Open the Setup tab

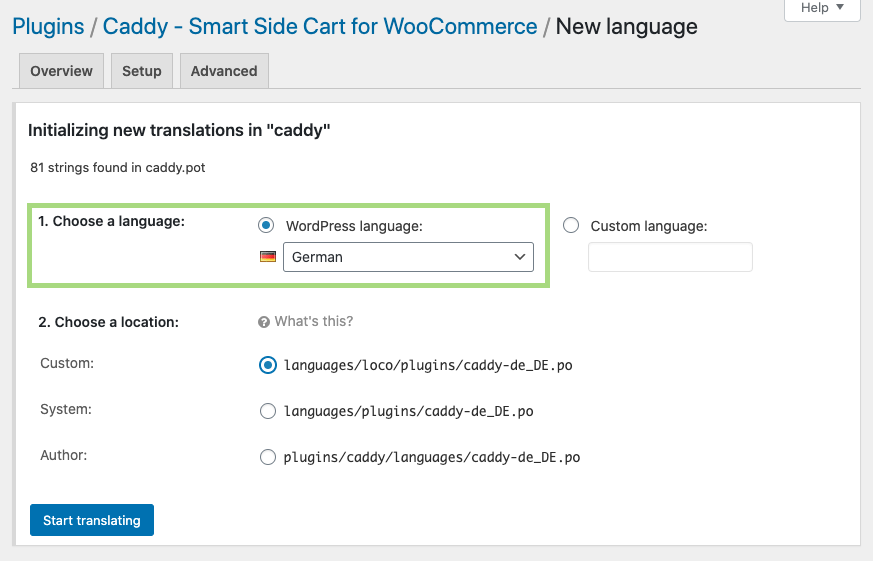[141, 71]
